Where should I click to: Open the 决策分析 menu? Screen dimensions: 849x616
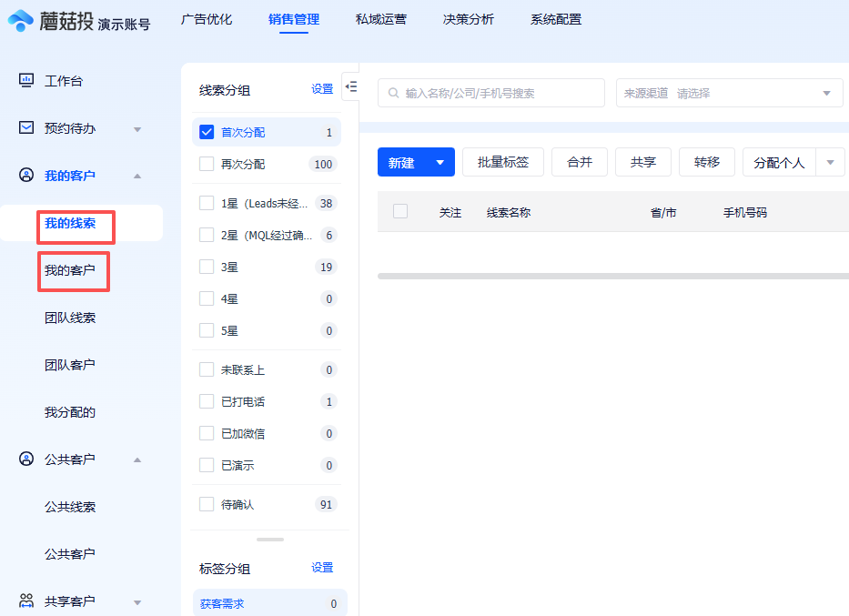468,18
